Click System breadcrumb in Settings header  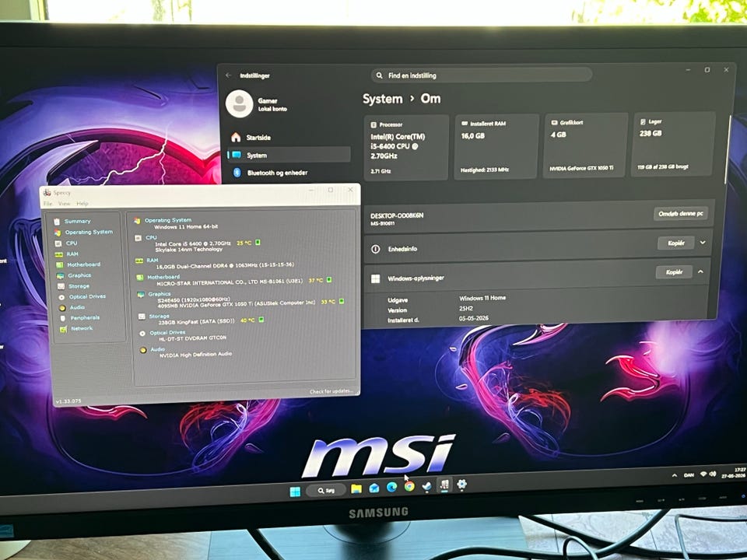click(383, 99)
